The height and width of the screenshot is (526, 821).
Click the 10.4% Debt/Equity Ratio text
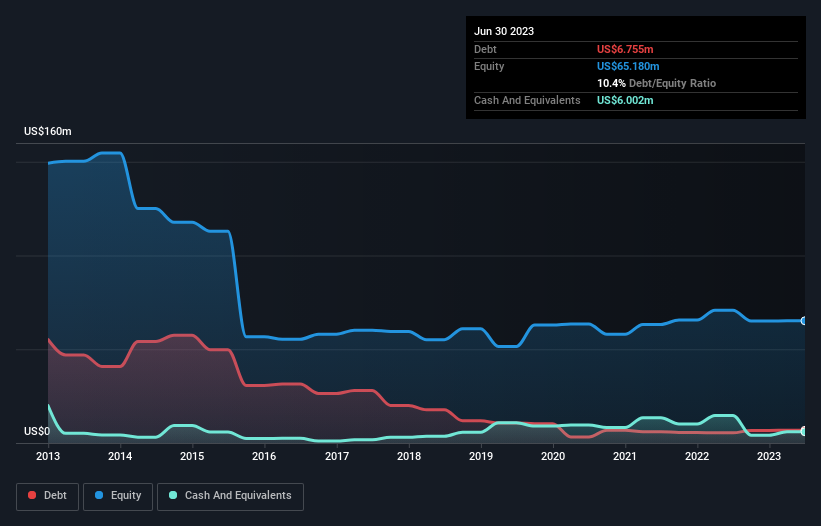(657, 83)
